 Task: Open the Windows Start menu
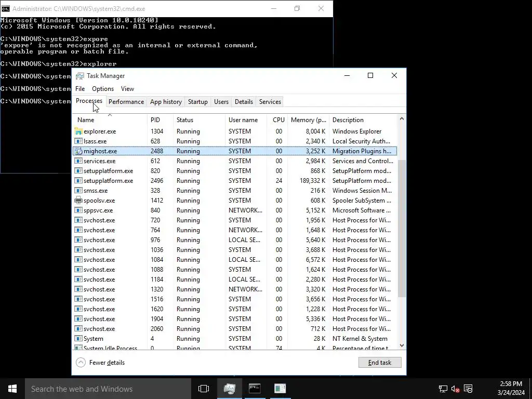(12, 389)
